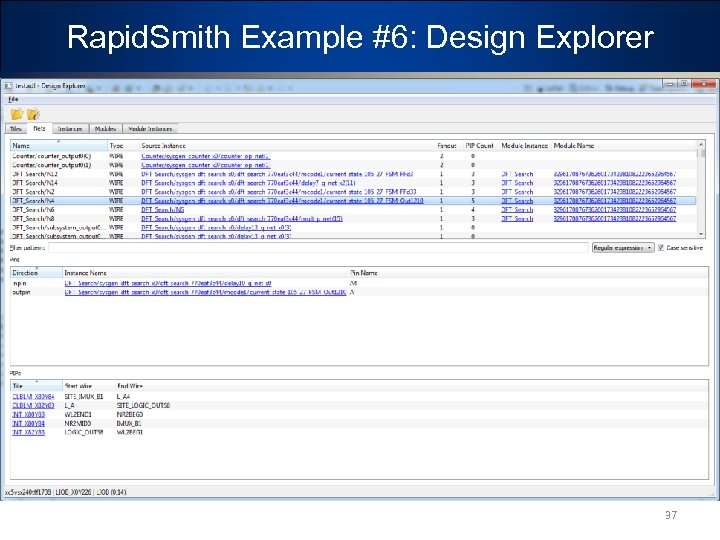
Task: Open the CLBLM_X39Y64 tile link
Action: pos(31,396)
